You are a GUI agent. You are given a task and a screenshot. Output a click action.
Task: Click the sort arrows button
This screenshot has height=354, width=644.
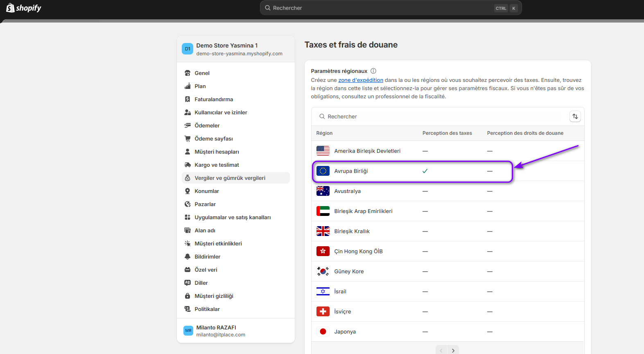(x=575, y=116)
